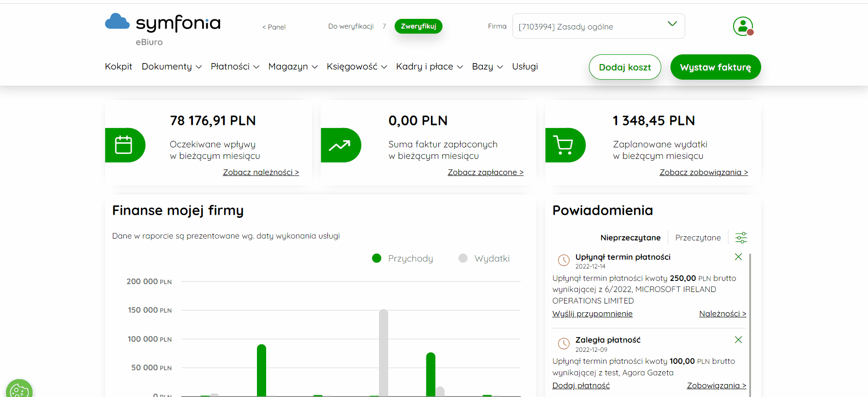Expand the Płatności menu
The height and width of the screenshot is (397, 868).
pos(235,67)
